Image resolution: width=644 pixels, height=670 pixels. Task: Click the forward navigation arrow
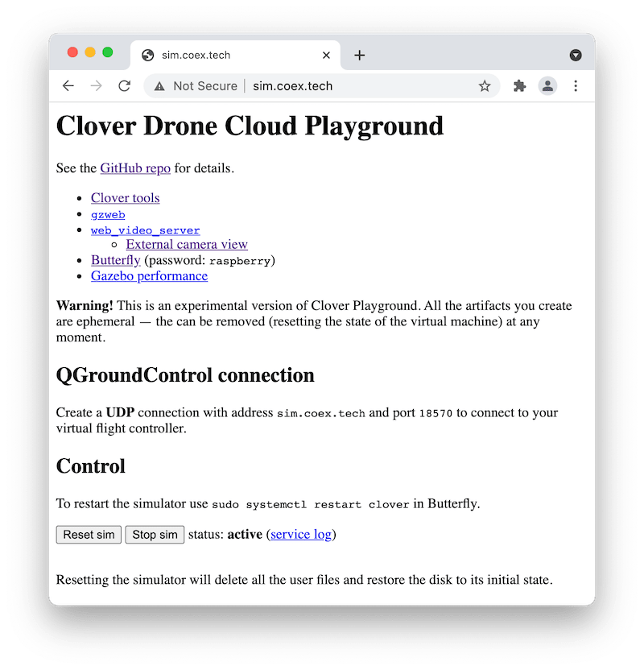[x=97, y=86]
